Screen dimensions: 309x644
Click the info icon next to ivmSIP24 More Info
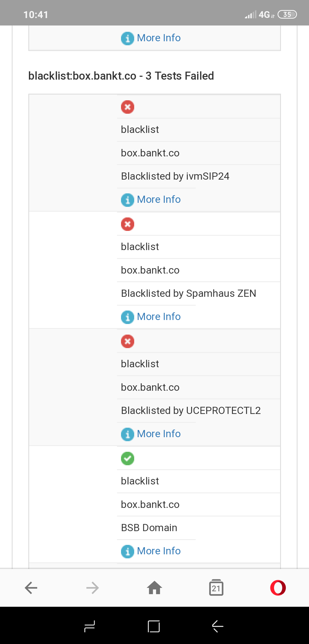pyautogui.click(x=128, y=200)
